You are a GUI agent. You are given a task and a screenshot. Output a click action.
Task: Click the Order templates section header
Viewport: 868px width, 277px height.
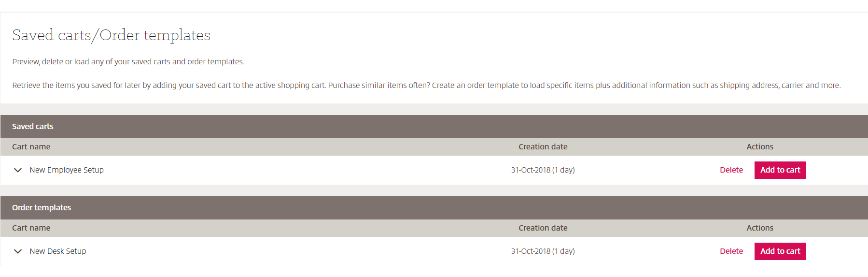pyautogui.click(x=42, y=208)
